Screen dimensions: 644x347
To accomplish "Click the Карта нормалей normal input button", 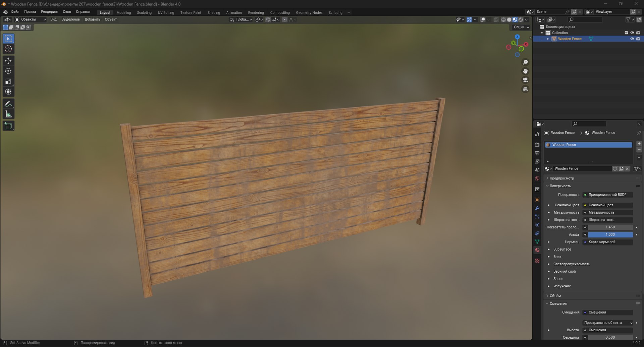I will click(608, 242).
